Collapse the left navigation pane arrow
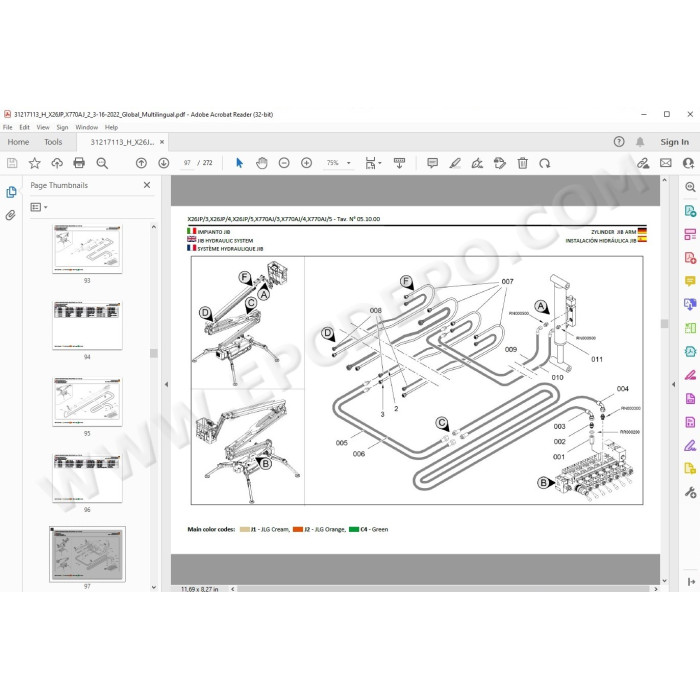This screenshot has width=700, height=700. pyautogui.click(x=167, y=384)
